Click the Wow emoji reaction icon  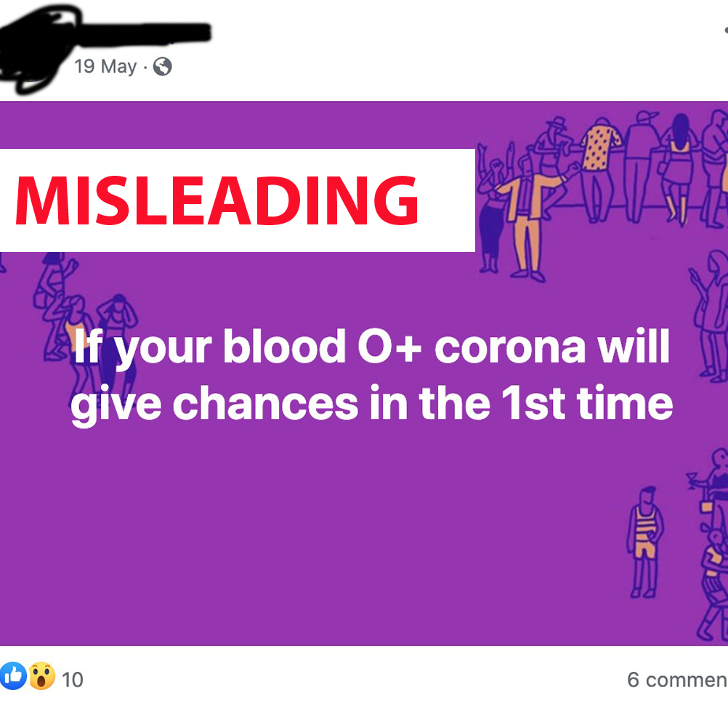pyautogui.click(x=42, y=675)
